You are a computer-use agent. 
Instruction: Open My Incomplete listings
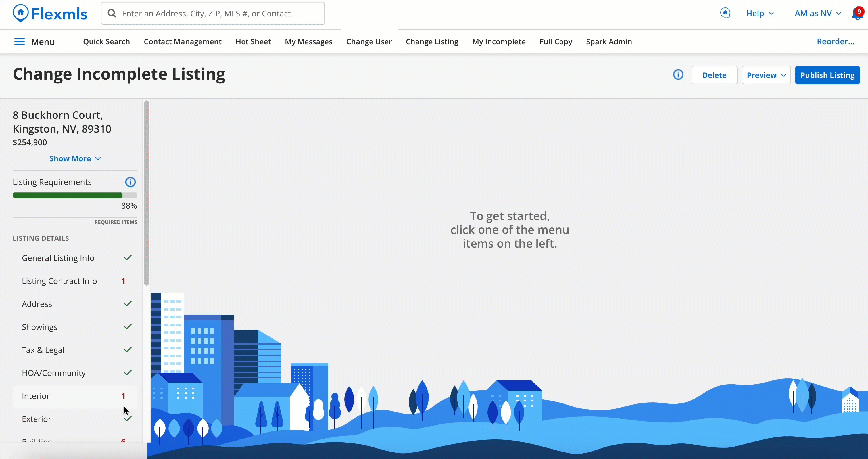499,41
